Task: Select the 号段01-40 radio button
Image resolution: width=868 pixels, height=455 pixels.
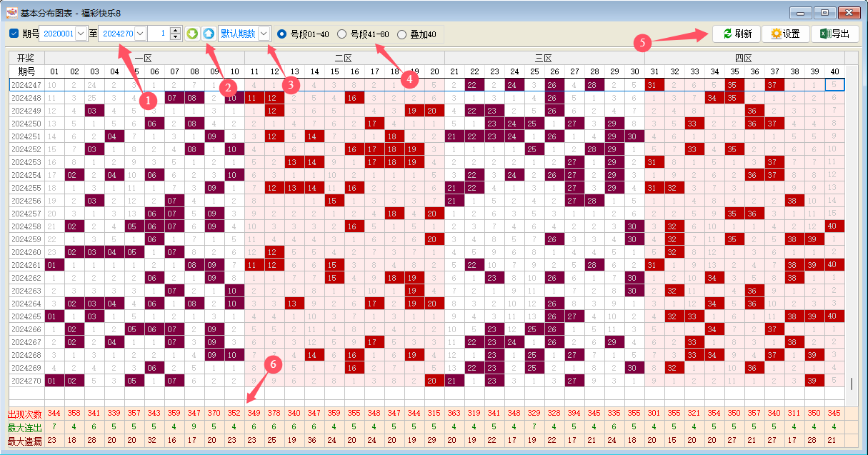Action: pos(281,34)
